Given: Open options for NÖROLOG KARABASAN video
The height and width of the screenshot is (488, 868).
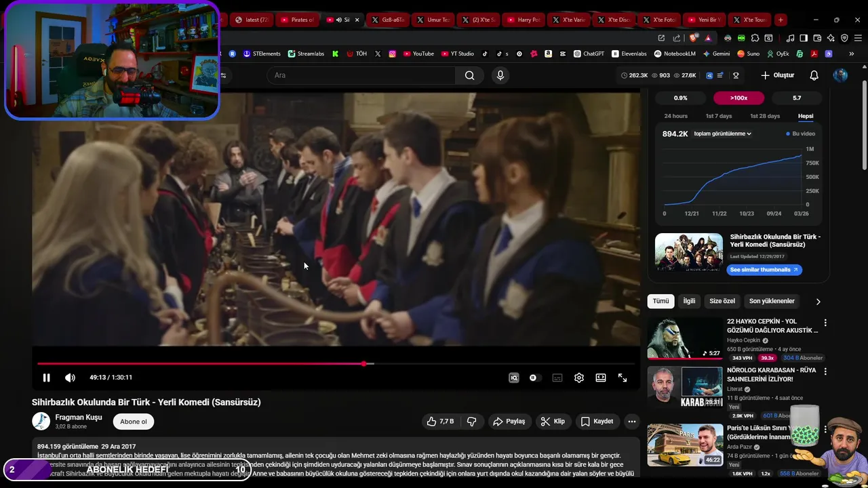Looking at the screenshot, I should 825,371.
